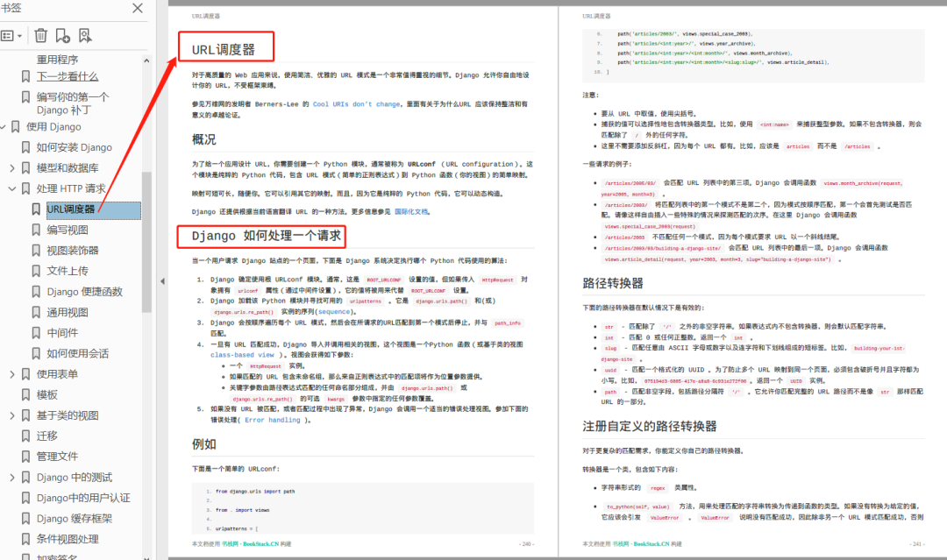Open the bookmark options dropdown icon
The width and height of the screenshot is (947, 560).
tap(11, 36)
